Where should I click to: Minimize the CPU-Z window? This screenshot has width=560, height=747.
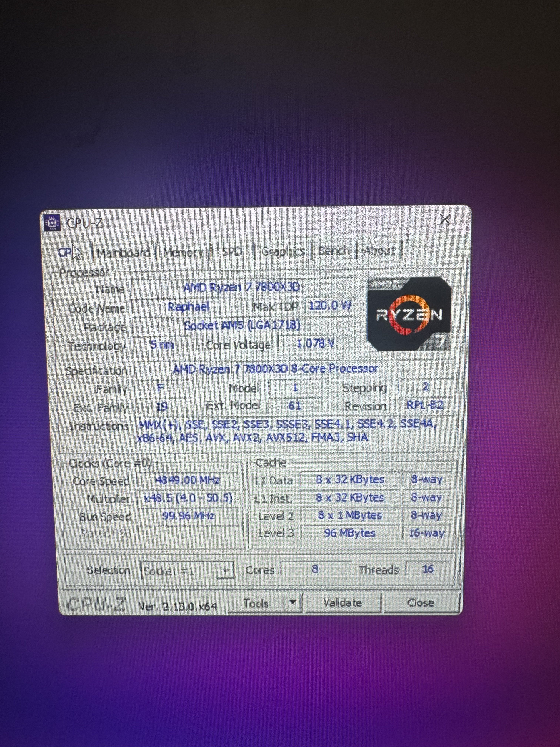click(344, 220)
